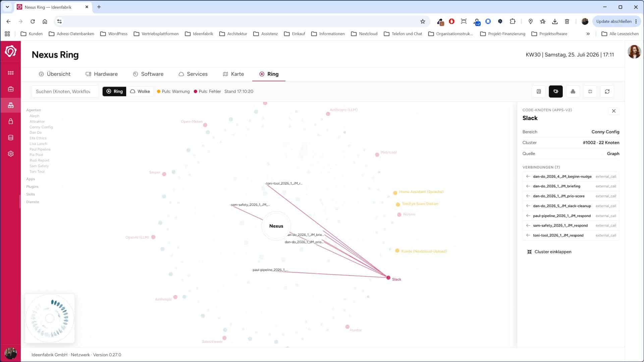
Task: Switch graph view to Wolke mode
Action: pyautogui.click(x=140, y=92)
